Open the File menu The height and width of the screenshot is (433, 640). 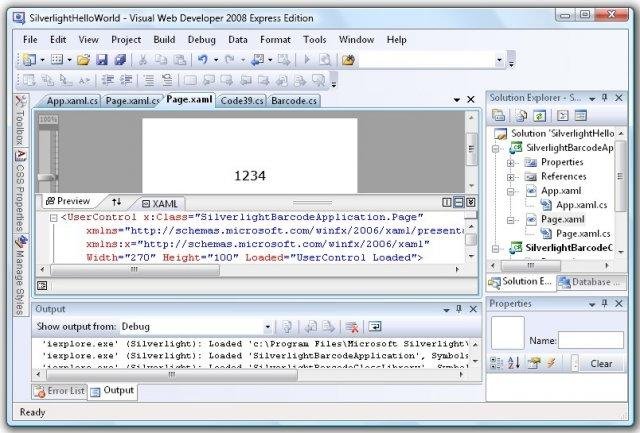[30, 40]
